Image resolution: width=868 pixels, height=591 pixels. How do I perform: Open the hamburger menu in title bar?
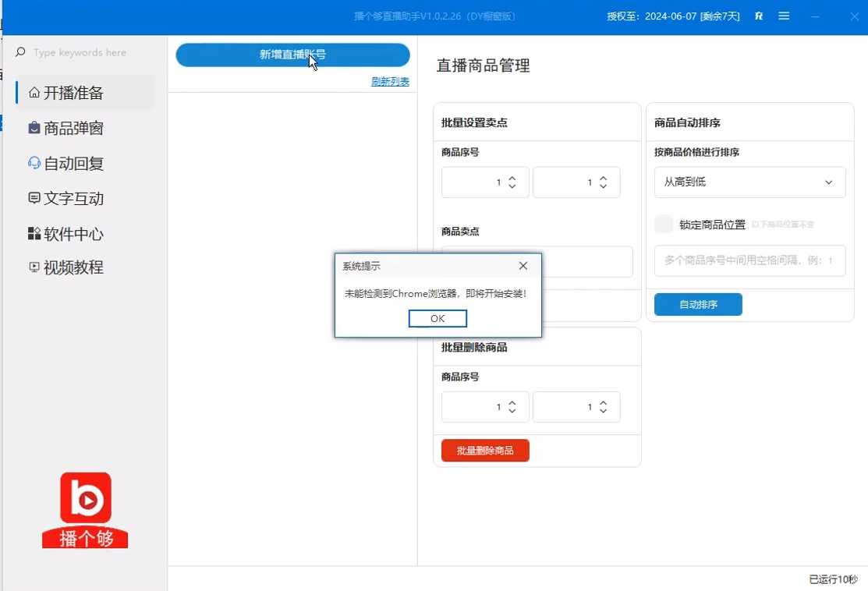784,16
